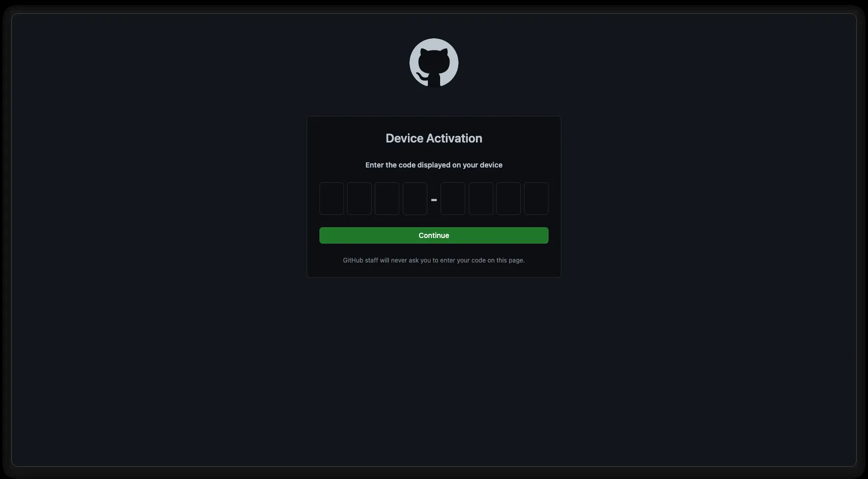Focus the first code character box
Screen dimensions: 868x479
[332, 199]
